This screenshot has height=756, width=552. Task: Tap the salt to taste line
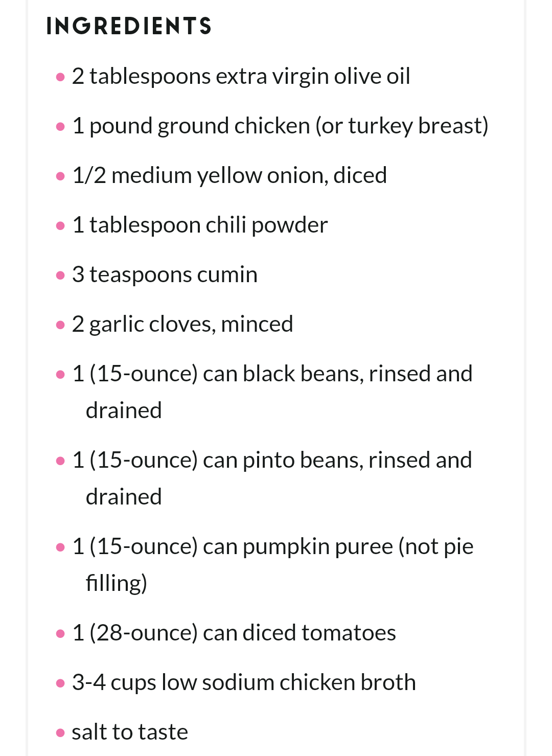(130, 732)
